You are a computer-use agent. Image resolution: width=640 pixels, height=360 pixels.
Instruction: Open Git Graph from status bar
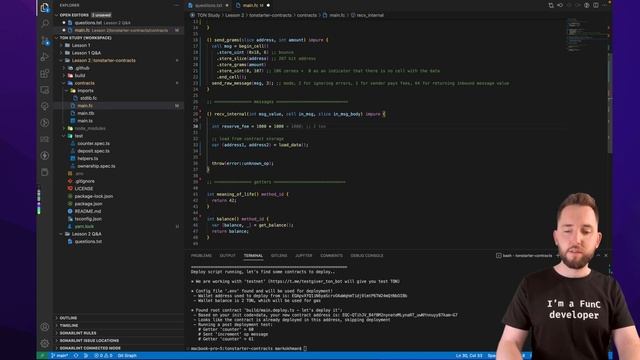pos(127,356)
